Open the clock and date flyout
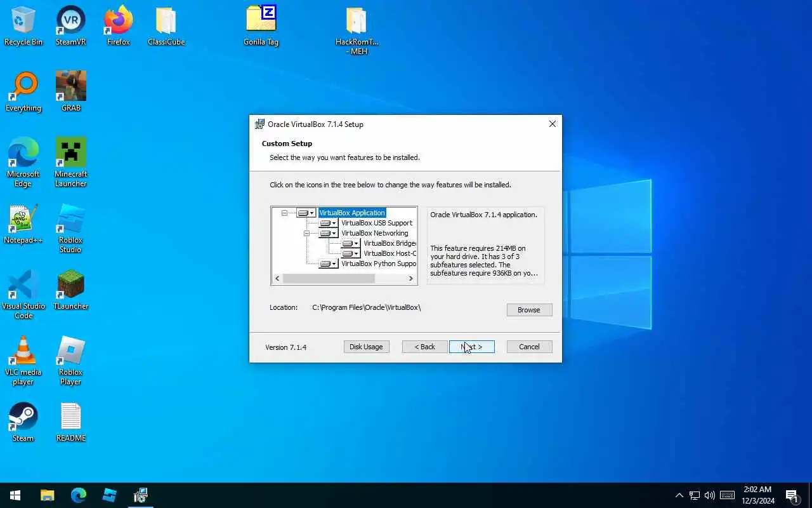 click(x=758, y=495)
